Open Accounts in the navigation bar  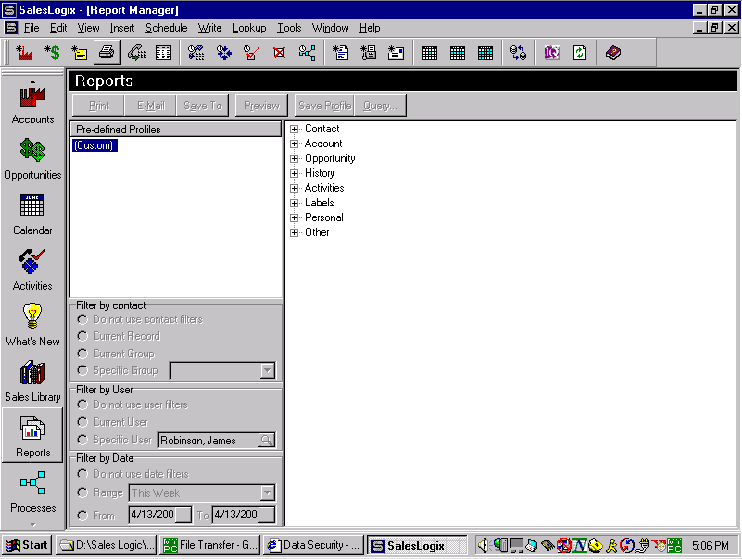[33, 104]
